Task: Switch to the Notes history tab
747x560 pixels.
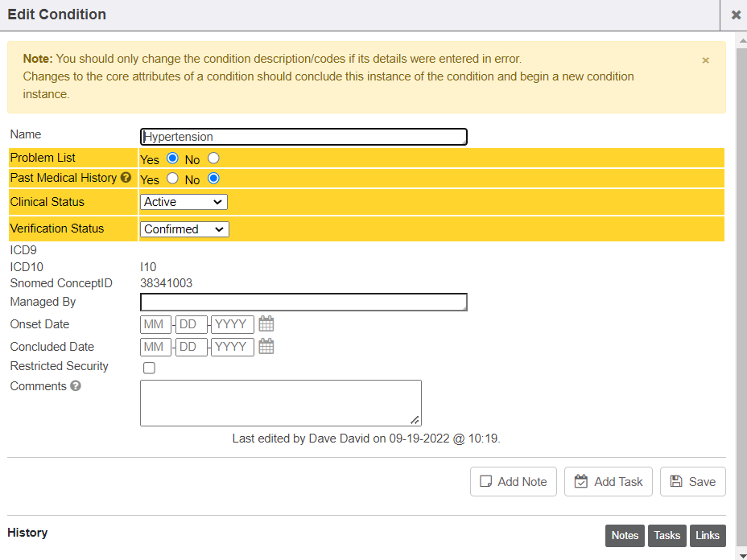Action: (x=625, y=536)
